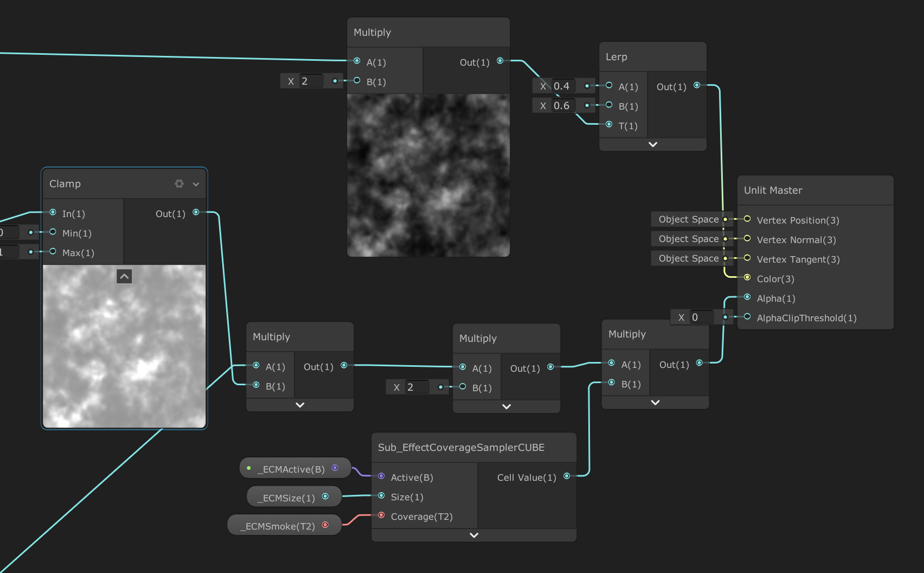
Task: Click the noise preview thumbnail on the top Multiply node
Action: (x=428, y=174)
